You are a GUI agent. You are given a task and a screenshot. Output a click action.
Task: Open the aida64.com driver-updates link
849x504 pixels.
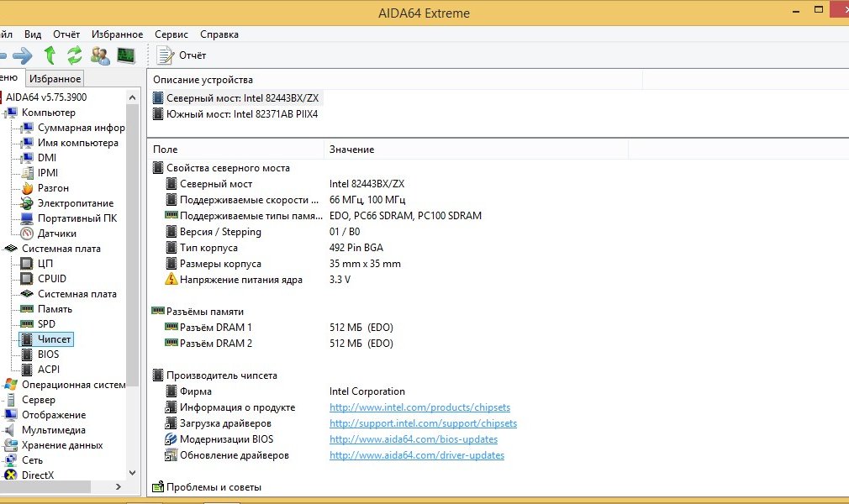click(x=416, y=455)
